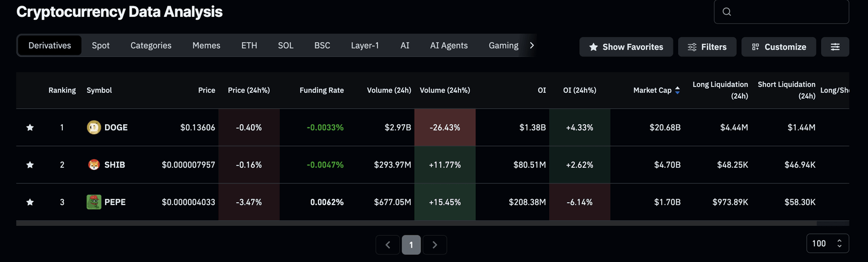
Task: Switch to the Memes tab
Action: 206,45
